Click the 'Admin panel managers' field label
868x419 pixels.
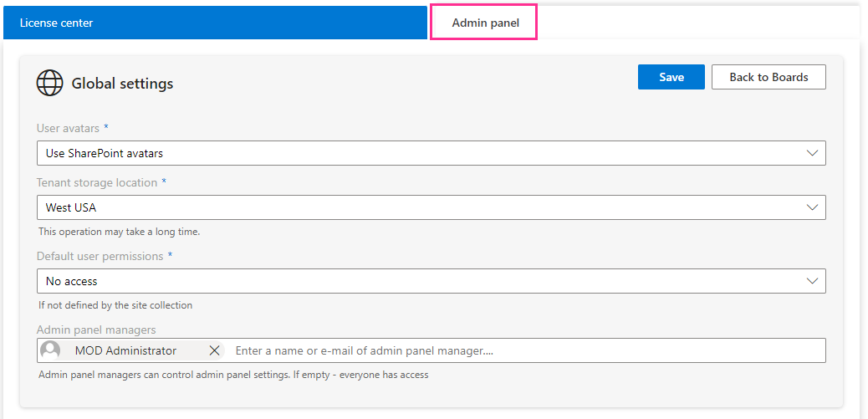tap(96, 330)
